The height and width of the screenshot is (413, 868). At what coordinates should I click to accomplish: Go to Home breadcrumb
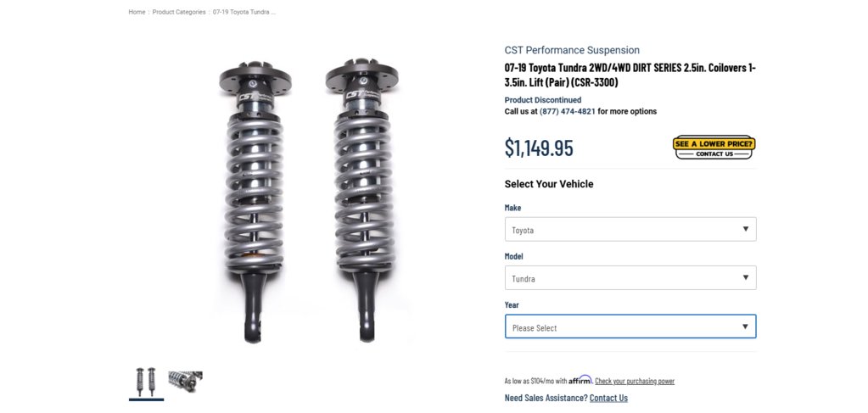point(137,12)
